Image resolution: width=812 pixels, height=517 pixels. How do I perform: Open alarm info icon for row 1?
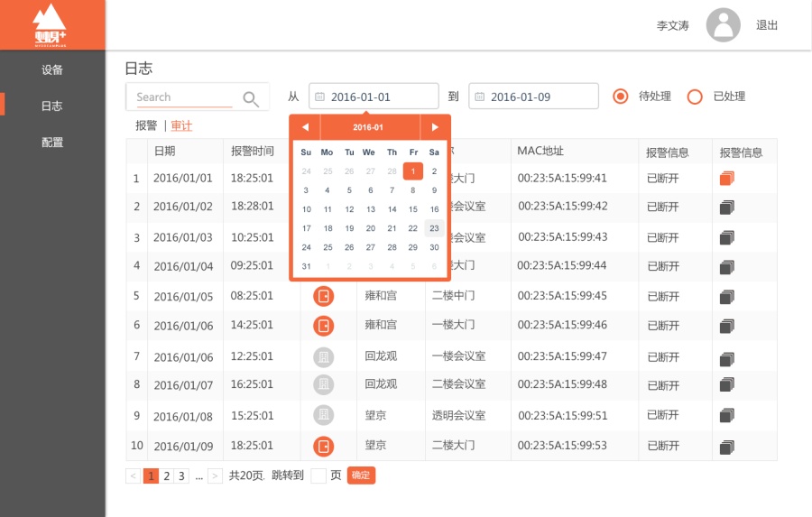click(727, 179)
